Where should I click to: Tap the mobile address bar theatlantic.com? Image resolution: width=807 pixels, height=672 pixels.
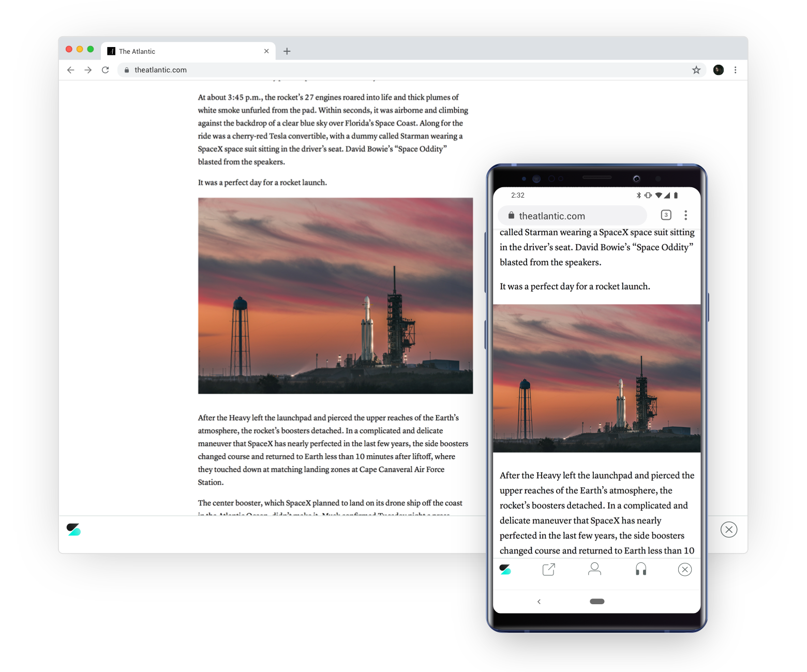coord(572,216)
